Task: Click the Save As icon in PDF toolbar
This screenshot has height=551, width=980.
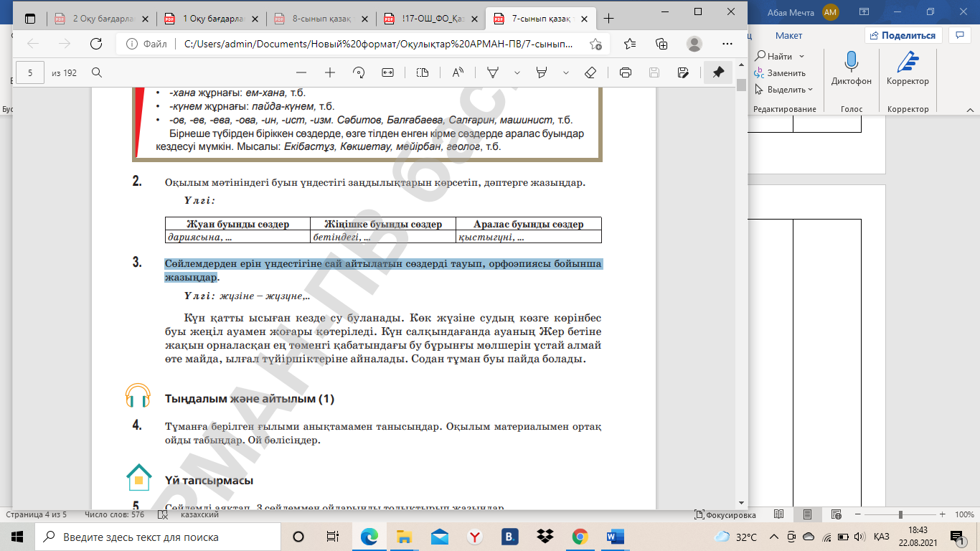Action: pyautogui.click(x=683, y=72)
